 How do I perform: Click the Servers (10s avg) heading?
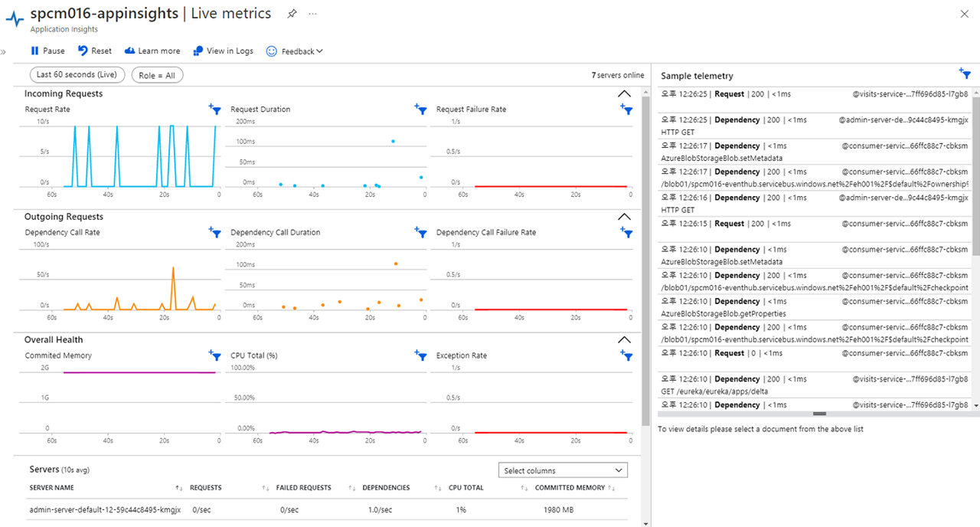click(60, 470)
